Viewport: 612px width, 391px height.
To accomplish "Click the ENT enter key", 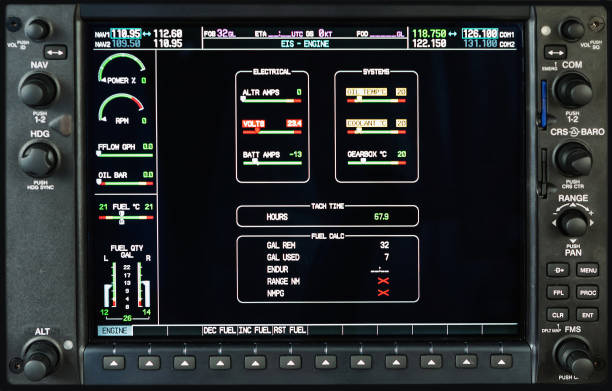I will tap(588, 315).
